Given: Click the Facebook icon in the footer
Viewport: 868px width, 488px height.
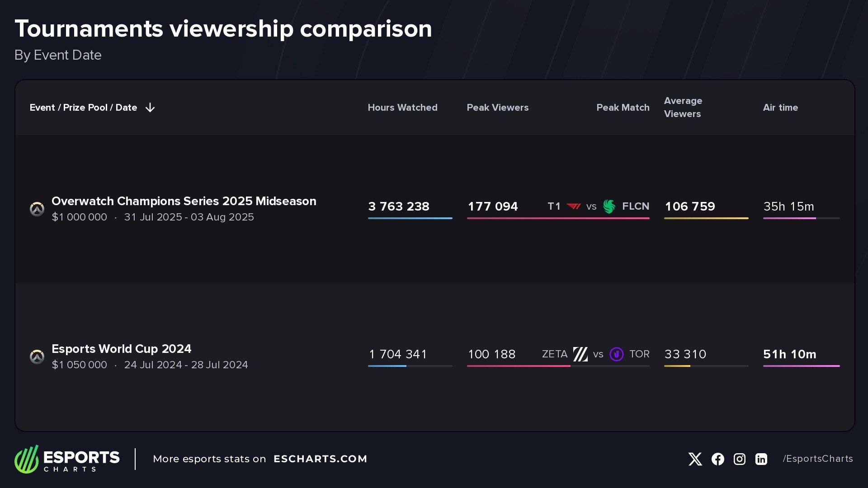Looking at the screenshot, I should click(x=717, y=459).
